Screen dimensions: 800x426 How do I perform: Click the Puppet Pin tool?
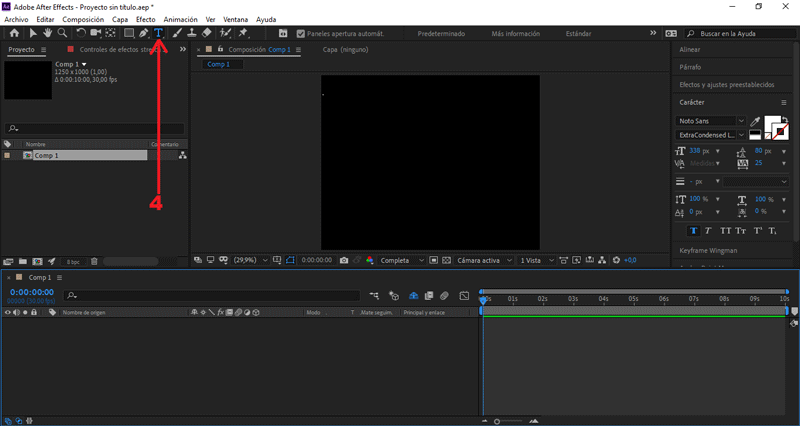[243, 33]
